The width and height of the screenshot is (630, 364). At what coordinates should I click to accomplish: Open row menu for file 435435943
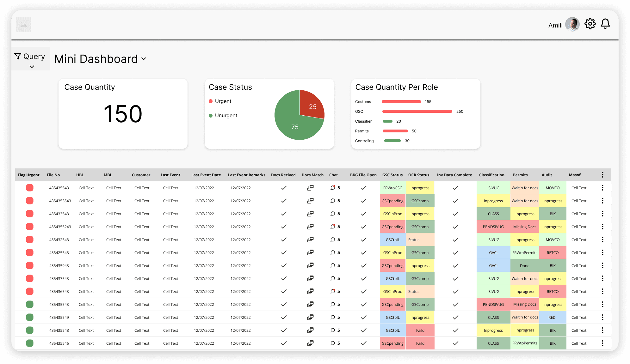pyautogui.click(x=602, y=265)
